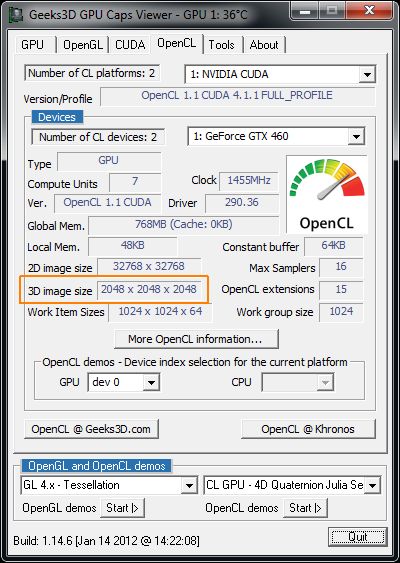Open OpenCL @ Geeks3D.com link button
400x563 pixels.
tap(91, 429)
